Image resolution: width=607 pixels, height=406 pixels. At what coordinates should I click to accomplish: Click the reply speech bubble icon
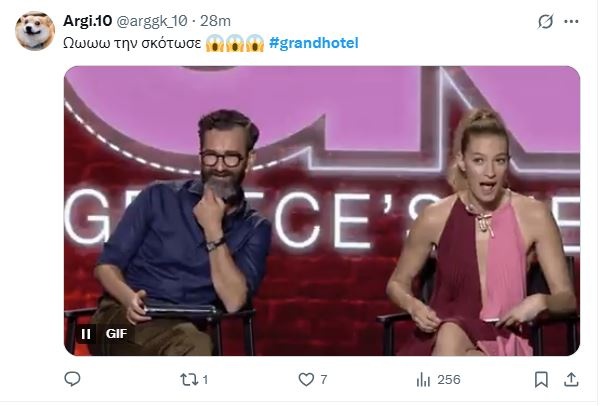click(72, 379)
